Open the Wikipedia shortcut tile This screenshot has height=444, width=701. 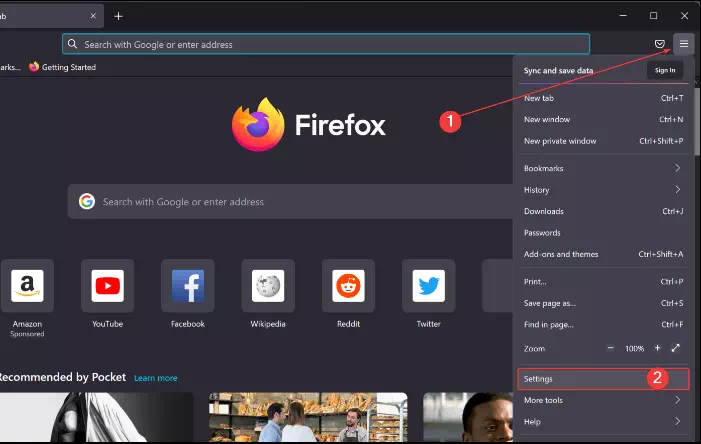[x=268, y=286]
